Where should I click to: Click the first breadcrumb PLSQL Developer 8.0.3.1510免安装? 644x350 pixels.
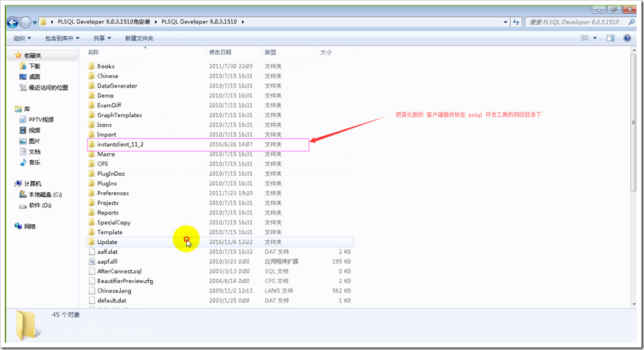pyautogui.click(x=104, y=22)
